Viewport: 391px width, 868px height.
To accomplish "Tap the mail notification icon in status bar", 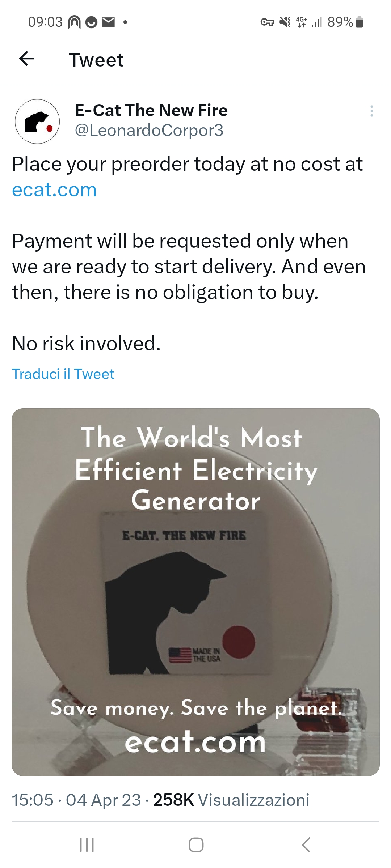I will [108, 22].
